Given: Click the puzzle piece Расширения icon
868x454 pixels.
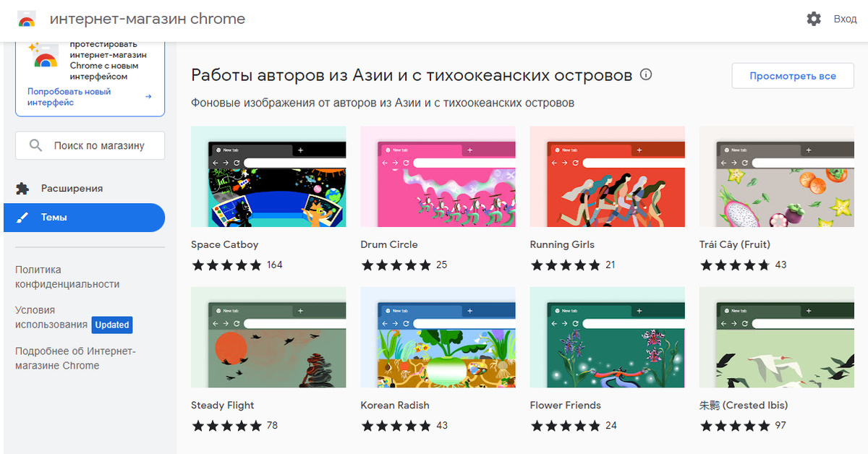Looking at the screenshot, I should (22, 188).
